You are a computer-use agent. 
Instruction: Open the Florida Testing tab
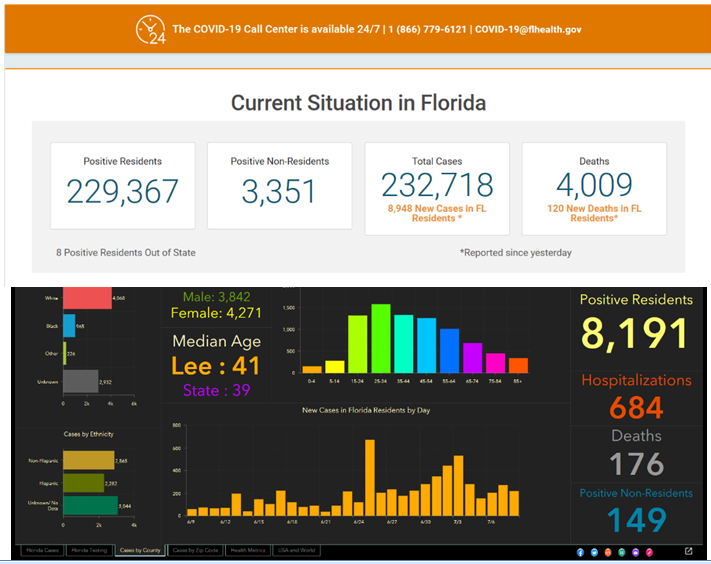(x=90, y=550)
